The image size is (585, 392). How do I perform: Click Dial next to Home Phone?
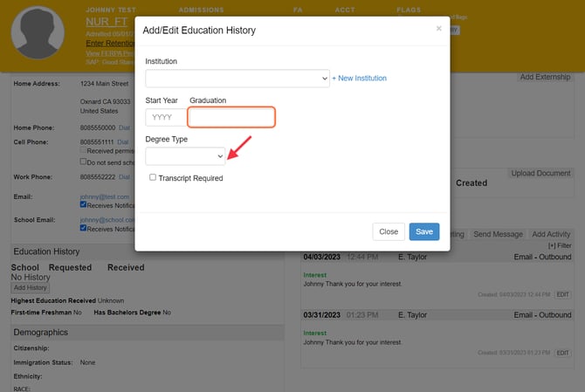(124, 128)
